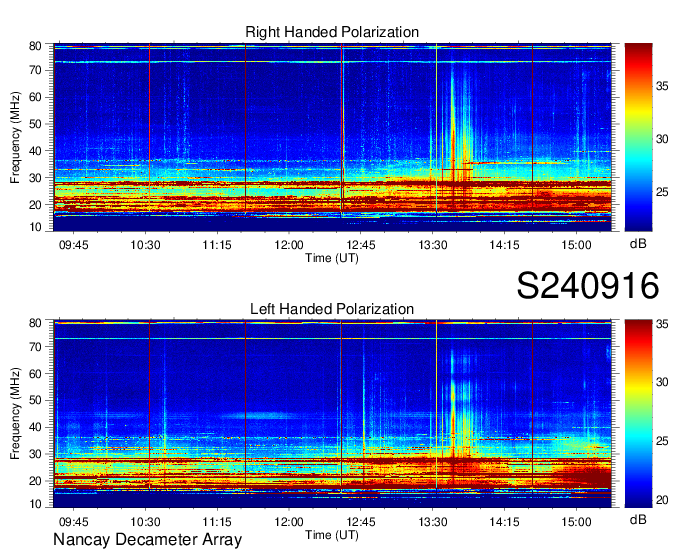Click the "Nancay Decameter Array" caption
Image resolution: width=680 pixels, height=552 pixels.
point(147,540)
